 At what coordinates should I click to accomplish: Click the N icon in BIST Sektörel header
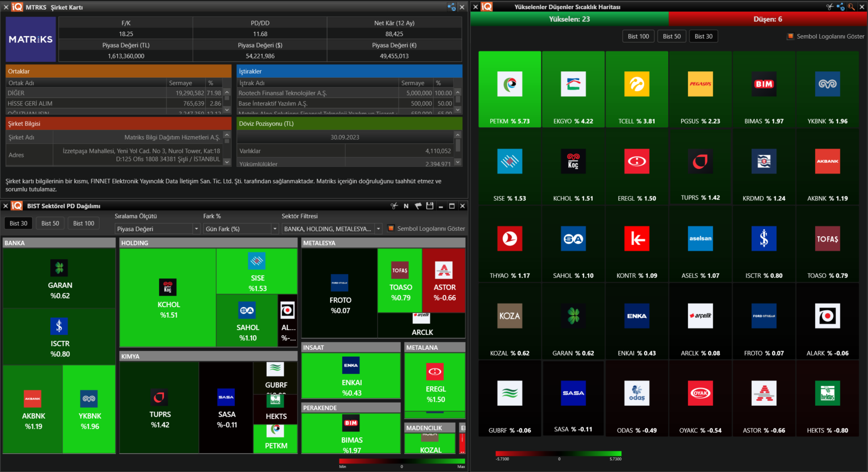pyautogui.click(x=406, y=206)
